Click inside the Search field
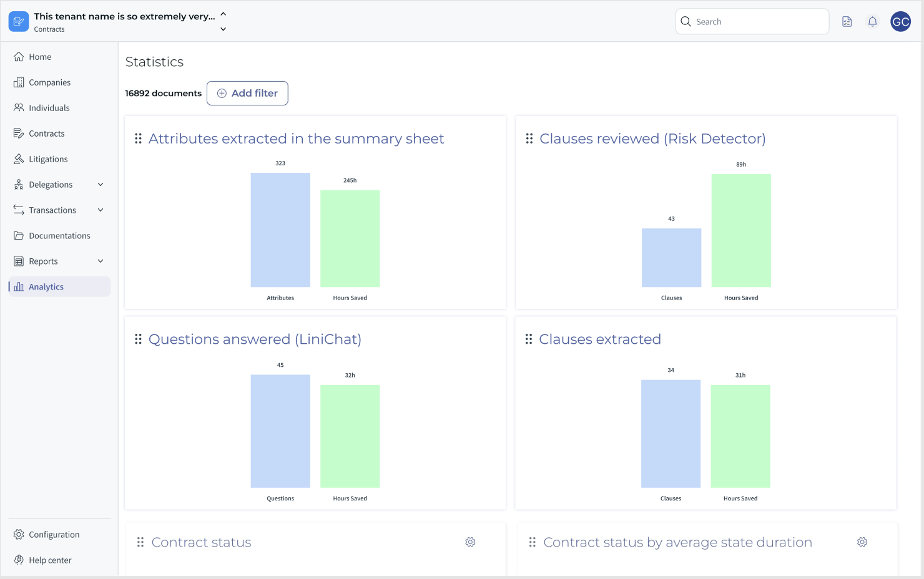The image size is (924, 579). tap(752, 22)
